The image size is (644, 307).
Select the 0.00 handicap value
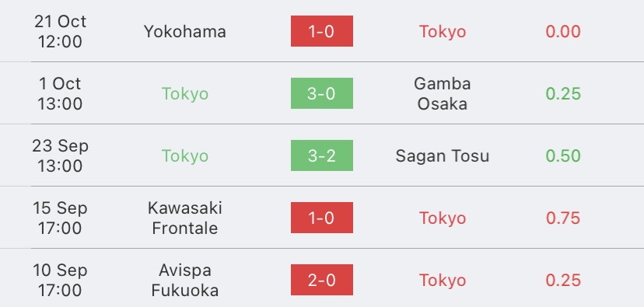coord(563,32)
